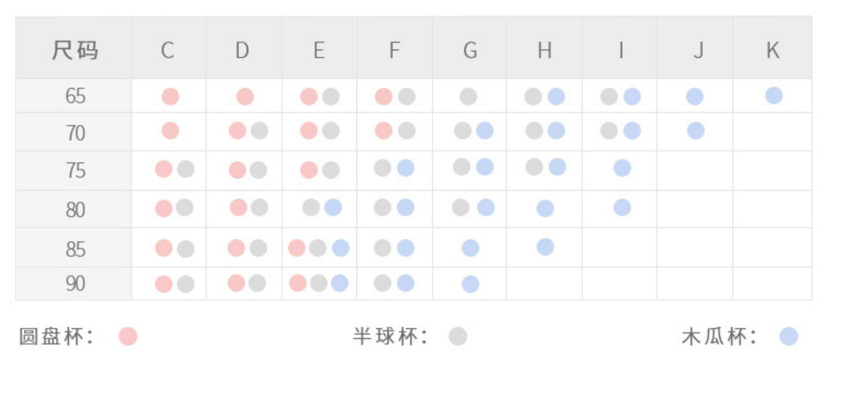Click the blue 木瓜杯 legend swatch
868x407 pixels.
(x=788, y=336)
